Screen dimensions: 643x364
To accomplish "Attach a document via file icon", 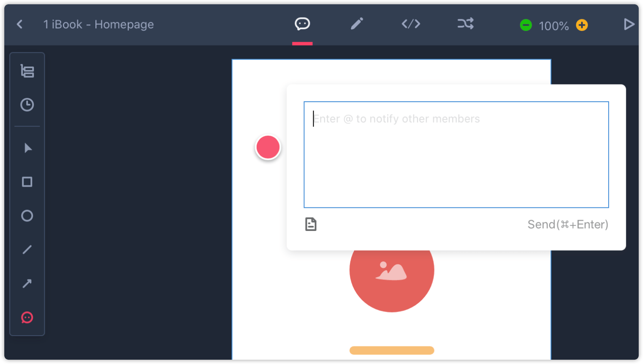I will (x=311, y=224).
